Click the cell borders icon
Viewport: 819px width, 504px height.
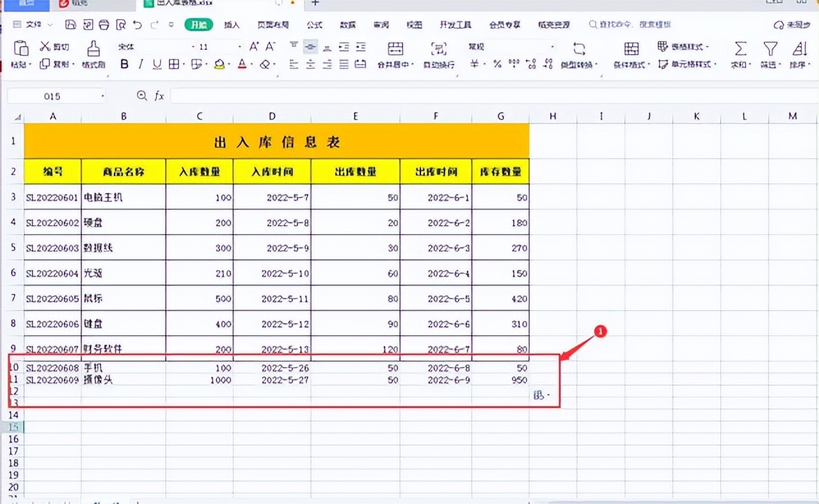pyautogui.click(x=173, y=64)
